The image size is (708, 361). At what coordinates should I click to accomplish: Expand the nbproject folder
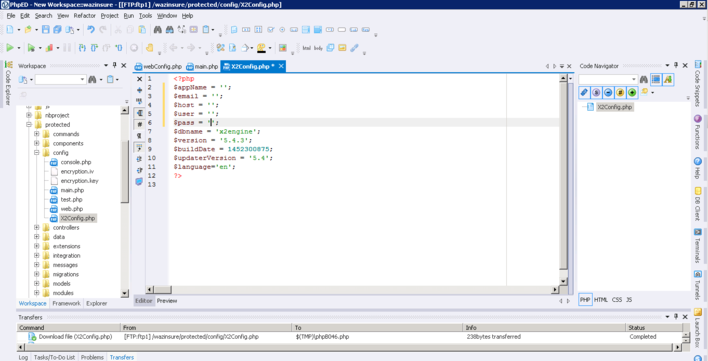coord(29,115)
